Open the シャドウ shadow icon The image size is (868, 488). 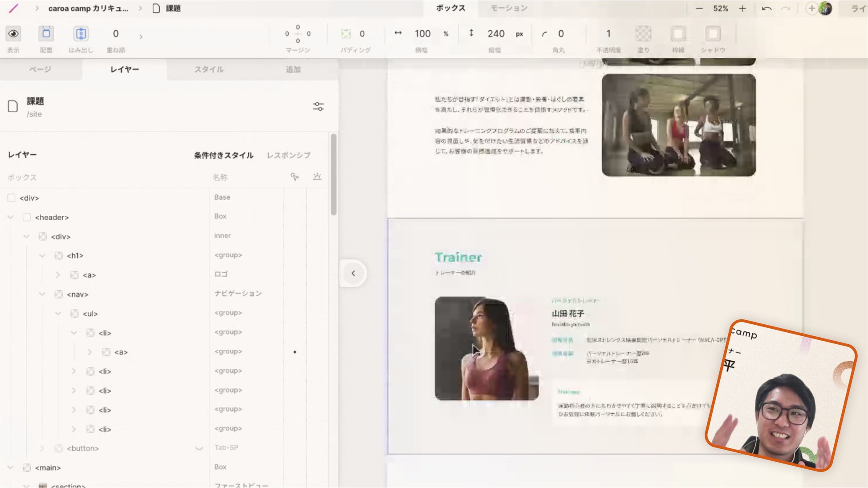[713, 34]
